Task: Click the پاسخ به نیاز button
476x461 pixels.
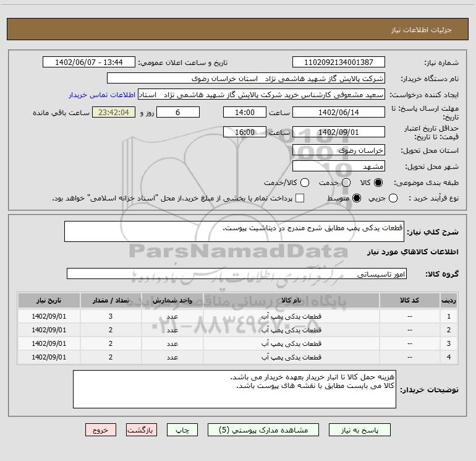Action: coord(359,430)
